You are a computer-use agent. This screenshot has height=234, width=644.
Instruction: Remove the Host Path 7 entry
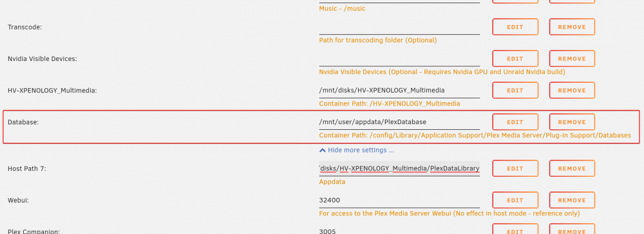point(572,168)
